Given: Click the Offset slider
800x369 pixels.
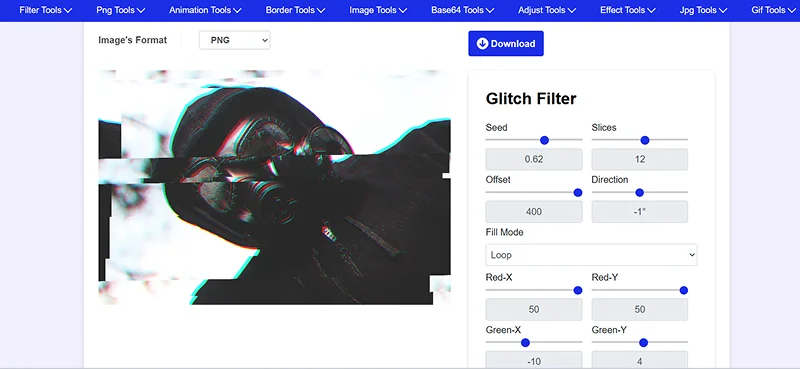Looking at the screenshot, I should tap(534, 192).
